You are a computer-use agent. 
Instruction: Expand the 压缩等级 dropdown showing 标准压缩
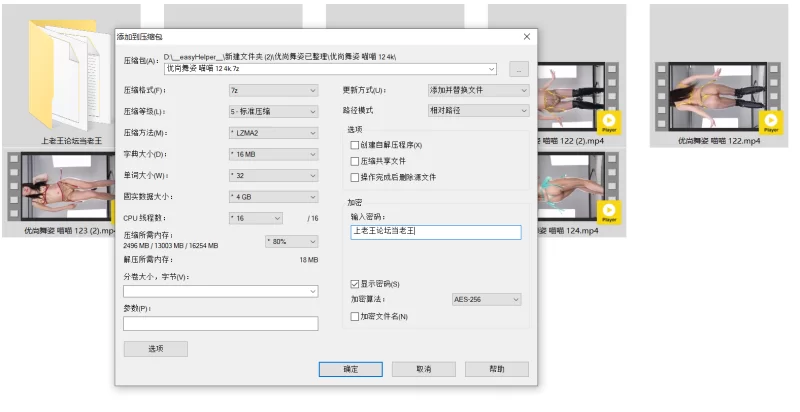click(x=273, y=111)
